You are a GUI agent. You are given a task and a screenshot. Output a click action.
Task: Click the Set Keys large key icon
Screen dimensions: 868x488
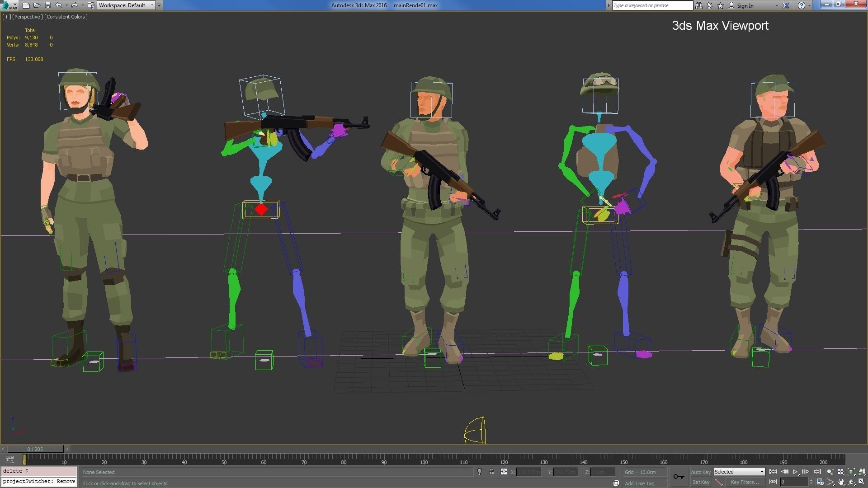click(679, 477)
